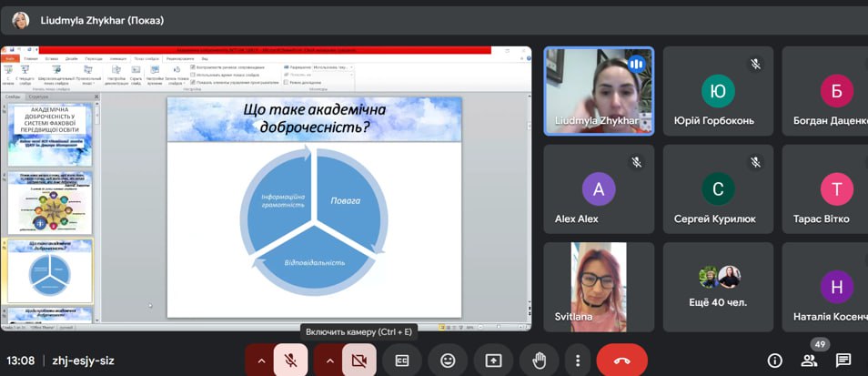Toggle use timings checkbox
Image resolution: width=868 pixels, height=376 pixels.
pyautogui.click(x=193, y=75)
